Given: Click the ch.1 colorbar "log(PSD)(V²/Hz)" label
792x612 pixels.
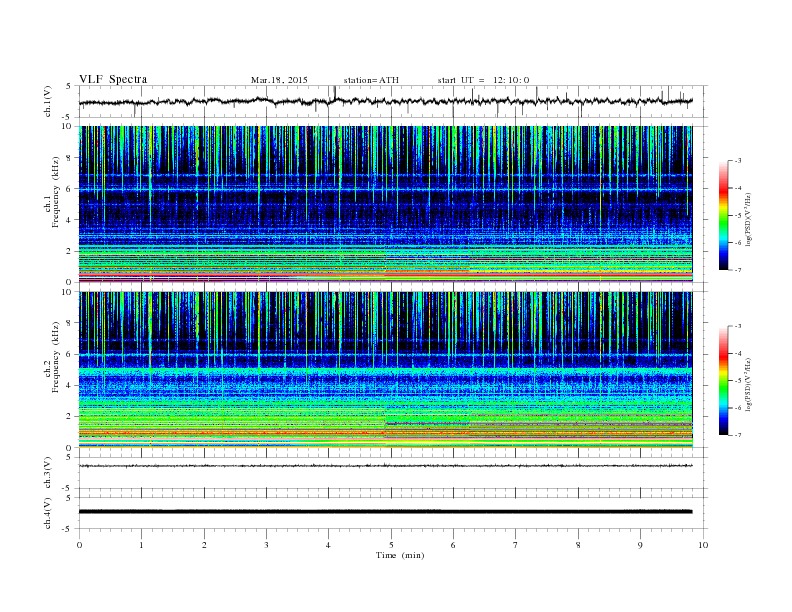Looking at the screenshot, I should click(x=747, y=219).
